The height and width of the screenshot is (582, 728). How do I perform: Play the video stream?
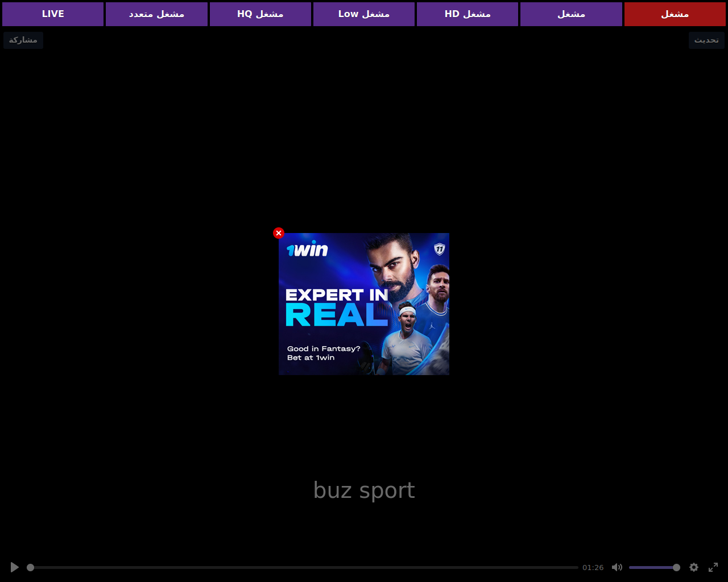pyautogui.click(x=15, y=567)
